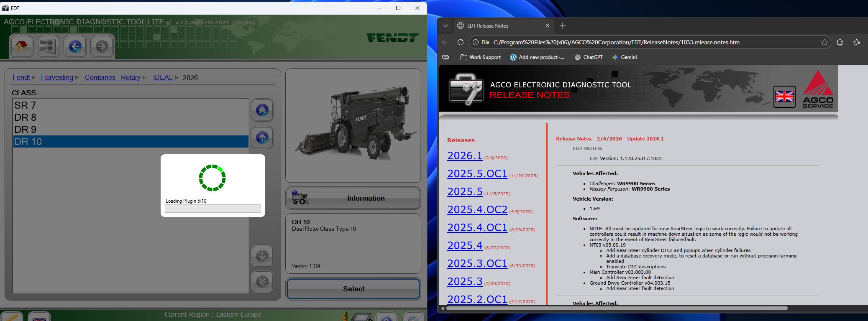Open the 2026.1 release notes
Image resolution: width=868 pixels, height=321 pixels.
(x=465, y=155)
